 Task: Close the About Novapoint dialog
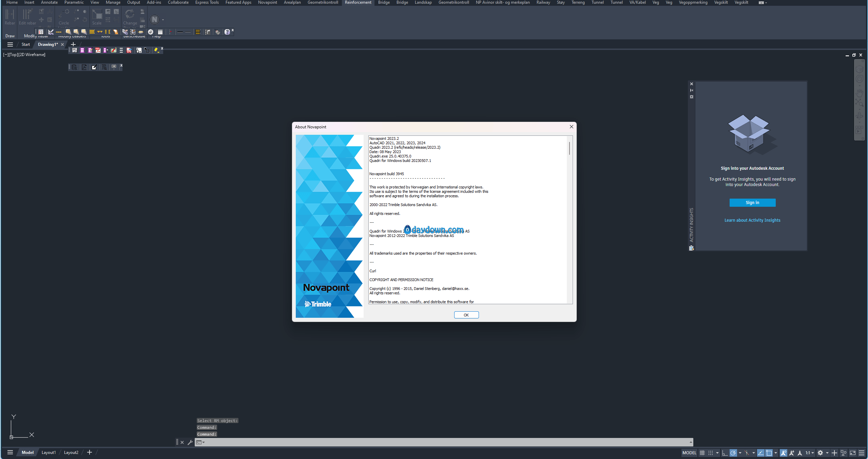(x=572, y=127)
